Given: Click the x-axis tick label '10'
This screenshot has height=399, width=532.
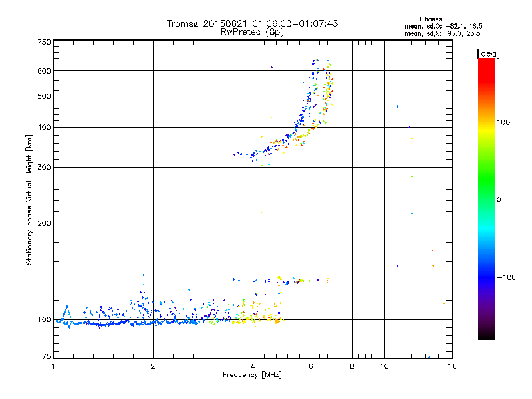Looking at the screenshot, I should 384,367.
